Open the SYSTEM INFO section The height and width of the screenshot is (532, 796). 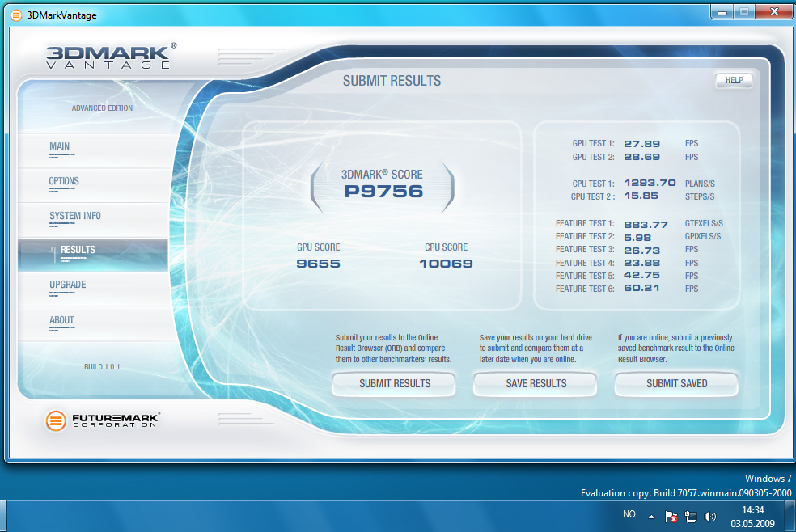point(93,220)
